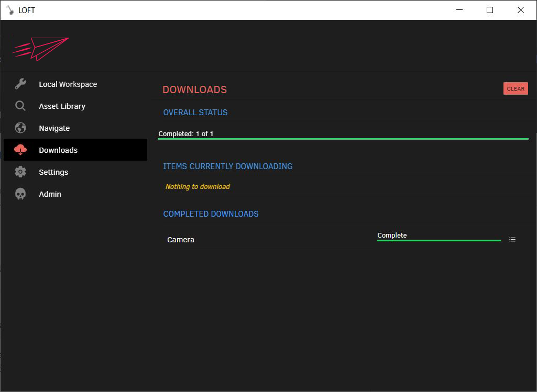Click the green Complete progress bar for Camera
The height and width of the screenshot is (392, 537).
(x=439, y=240)
